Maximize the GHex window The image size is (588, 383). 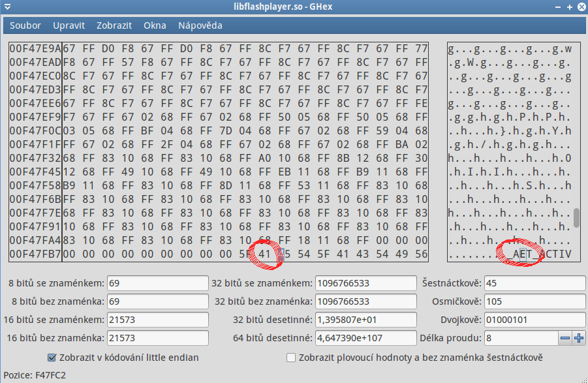click(x=570, y=7)
